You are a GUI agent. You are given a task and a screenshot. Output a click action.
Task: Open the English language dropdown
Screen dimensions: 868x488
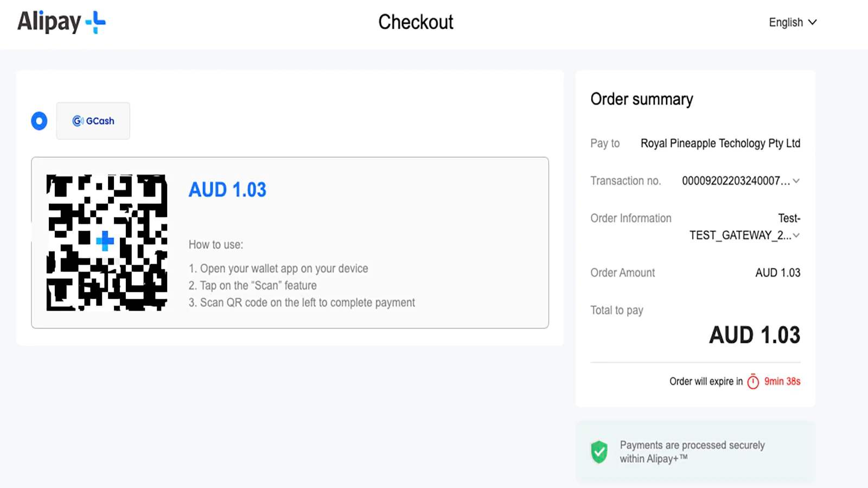pyautogui.click(x=793, y=22)
